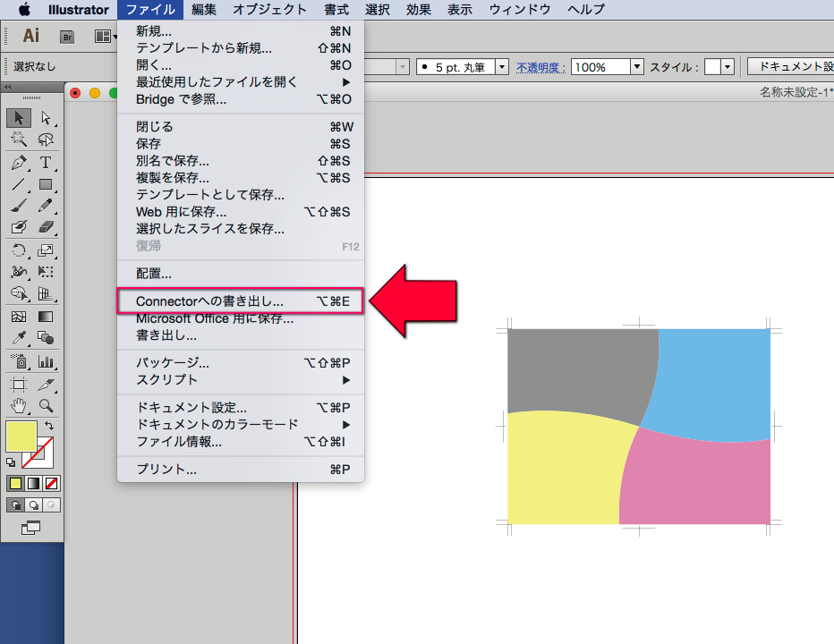Click the underlined opacity label link
834x644 pixels.
(x=540, y=68)
